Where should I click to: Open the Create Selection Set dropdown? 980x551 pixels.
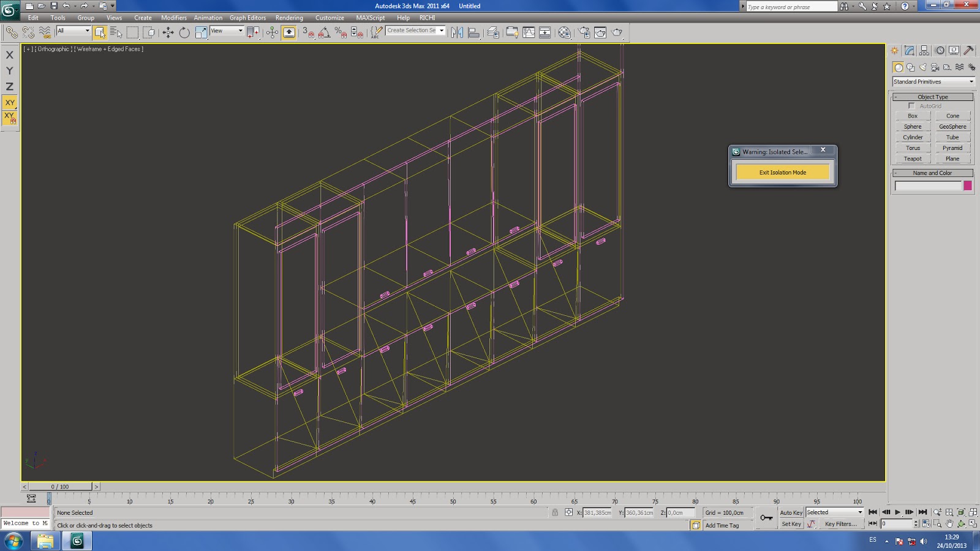coord(415,31)
